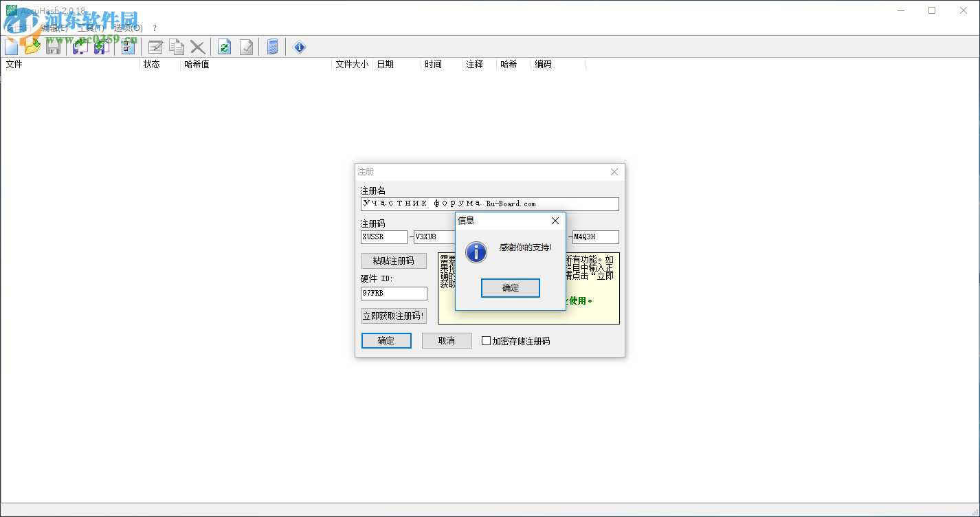Click the 立即获取注册码! button

click(x=393, y=316)
